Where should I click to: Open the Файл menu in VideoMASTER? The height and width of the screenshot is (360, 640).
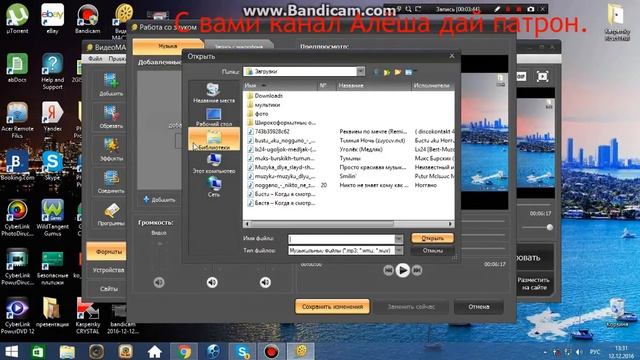pyautogui.click(x=95, y=59)
